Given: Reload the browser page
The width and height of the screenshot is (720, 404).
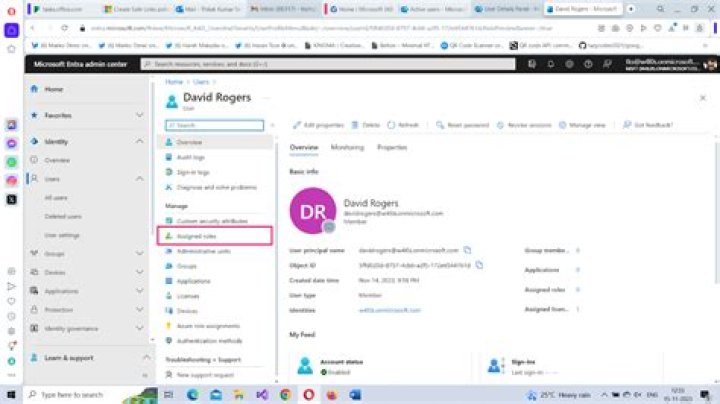Looking at the screenshot, I should click(x=65, y=28).
